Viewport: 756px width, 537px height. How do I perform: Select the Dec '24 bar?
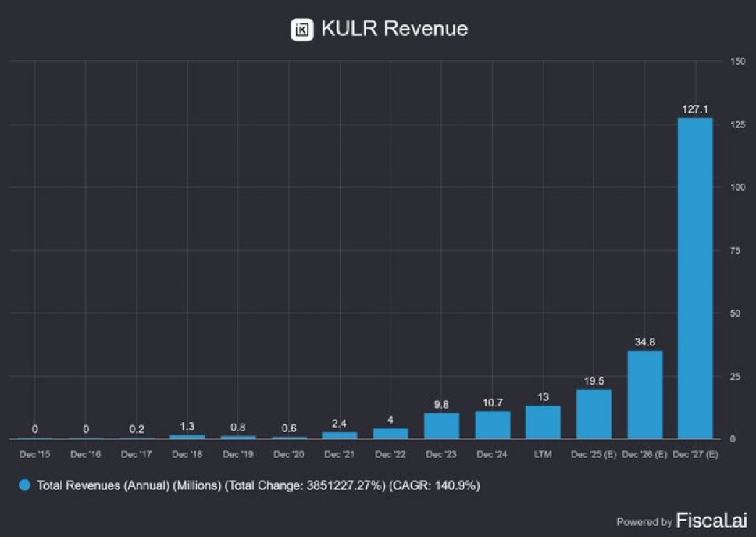click(492, 425)
